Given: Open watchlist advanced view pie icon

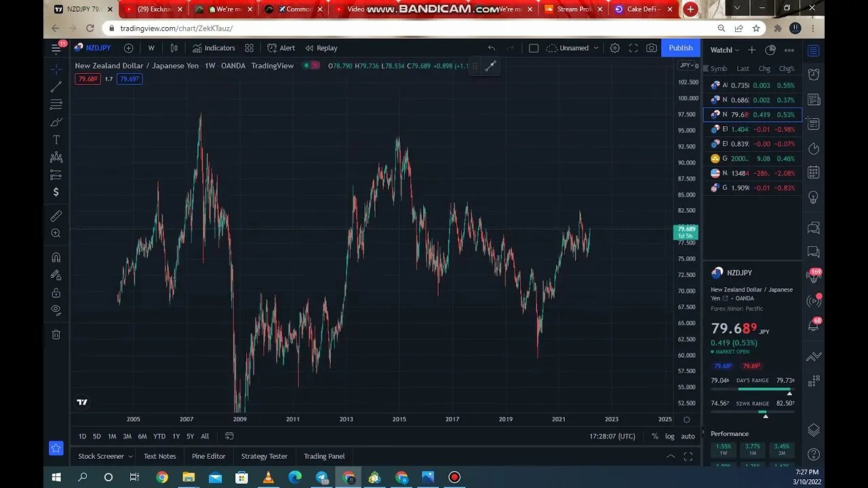Looking at the screenshot, I should click(770, 50).
